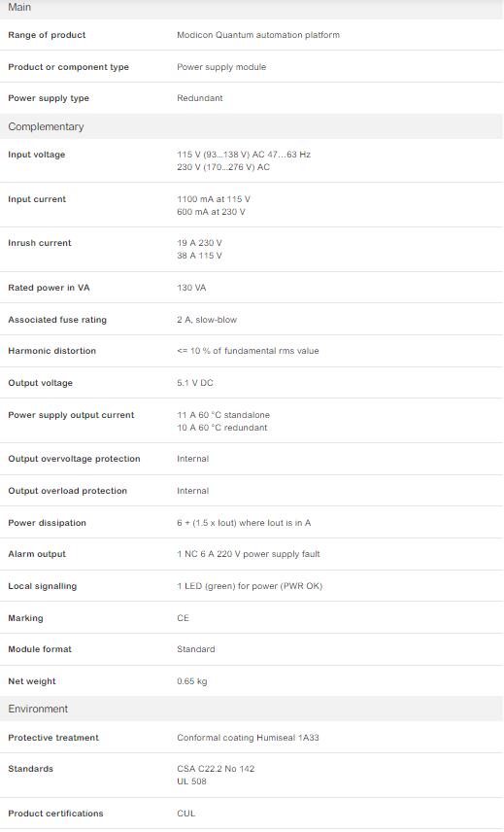Click the Harmonic distortion value text

point(248,351)
